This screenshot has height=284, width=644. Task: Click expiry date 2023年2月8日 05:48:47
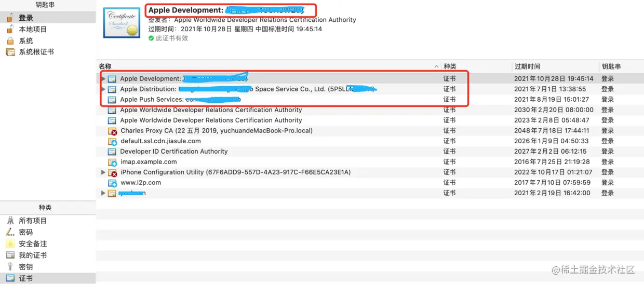click(552, 120)
